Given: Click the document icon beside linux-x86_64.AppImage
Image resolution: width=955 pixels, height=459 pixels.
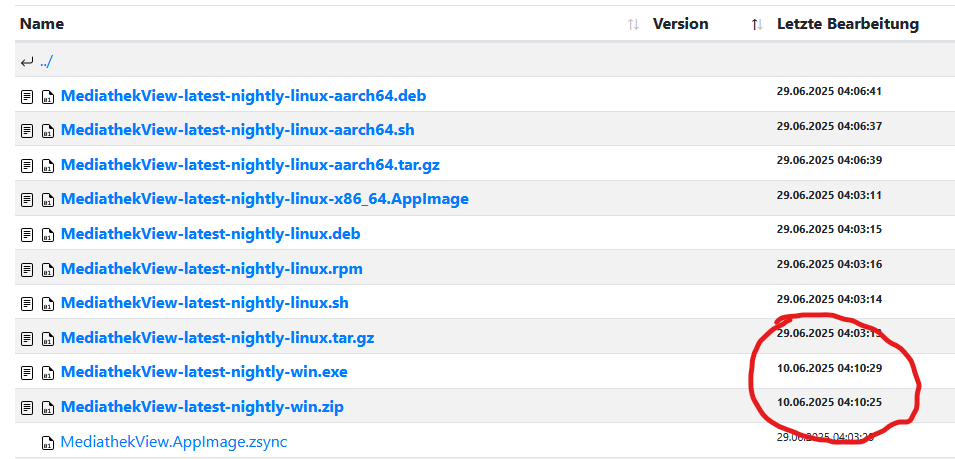Looking at the screenshot, I should (27, 200).
